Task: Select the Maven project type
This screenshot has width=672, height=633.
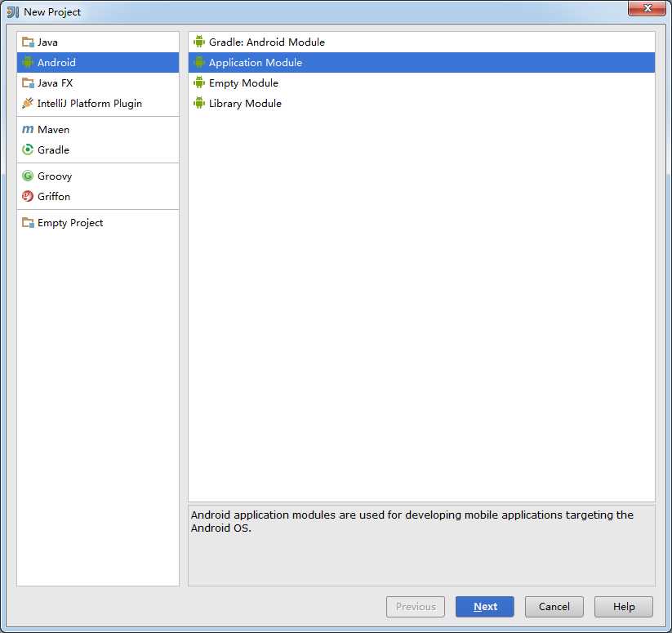Action: pyautogui.click(x=98, y=129)
